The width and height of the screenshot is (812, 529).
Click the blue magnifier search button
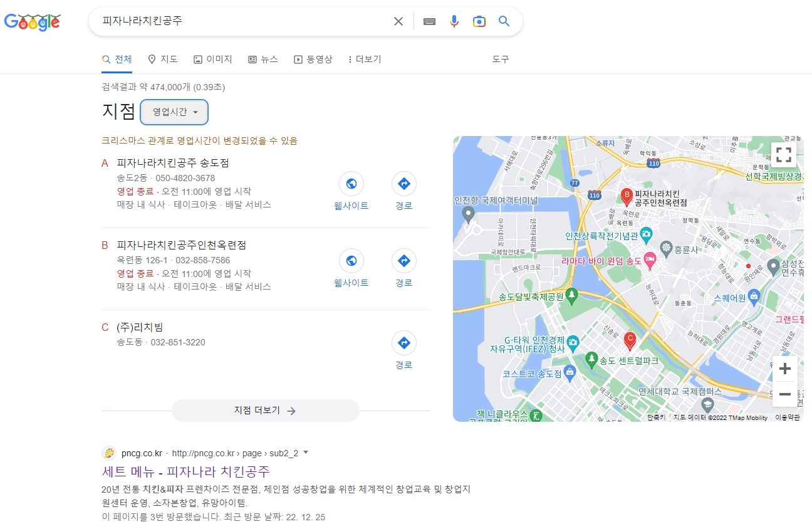point(504,21)
